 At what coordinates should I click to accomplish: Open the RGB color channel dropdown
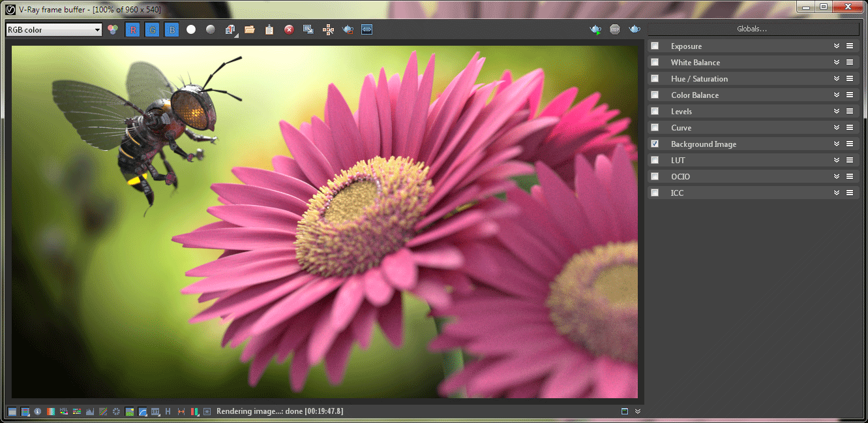[x=53, y=30]
